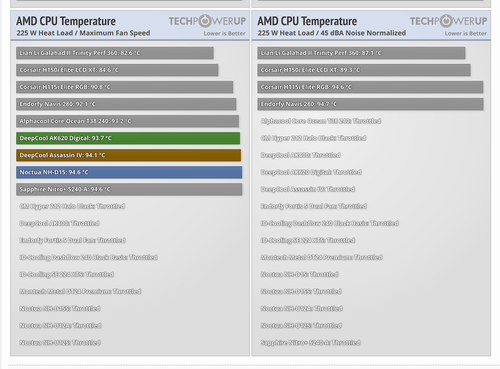Select Noctua NH-U12A Throttled in Noise Normalized chart
The width and height of the screenshot is (500, 369).
tap(302, 308)
